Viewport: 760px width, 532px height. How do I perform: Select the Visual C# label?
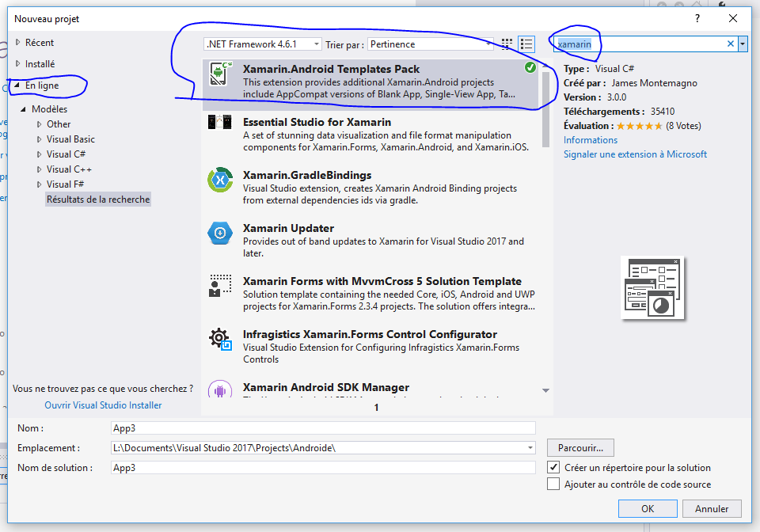click(x=66, y=154)
